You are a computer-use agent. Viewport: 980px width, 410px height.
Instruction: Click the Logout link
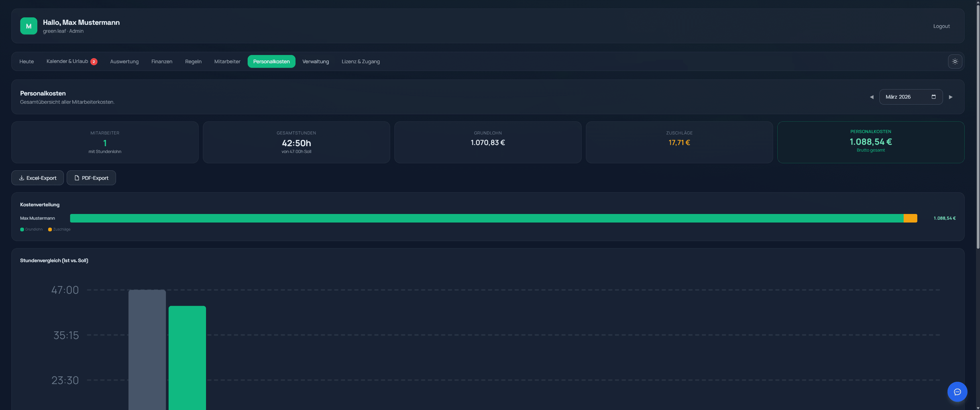point(941,26)
